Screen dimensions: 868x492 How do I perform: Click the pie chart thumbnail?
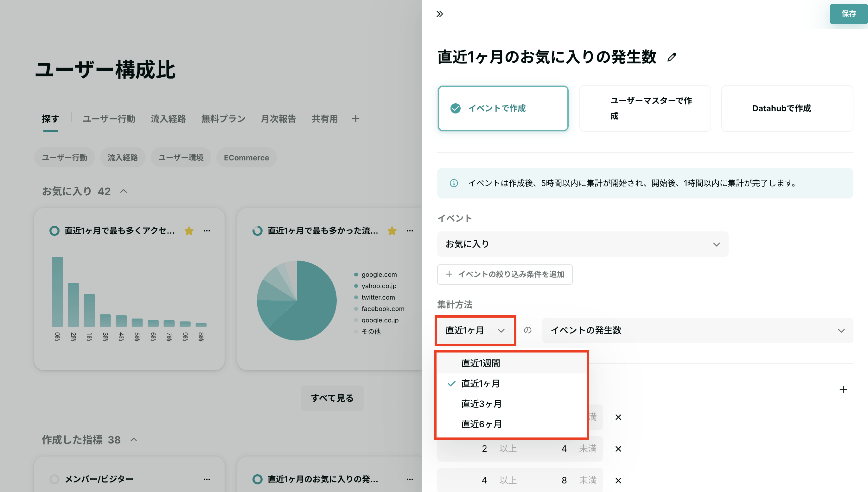pyautogui.click(x=297, y=301)
